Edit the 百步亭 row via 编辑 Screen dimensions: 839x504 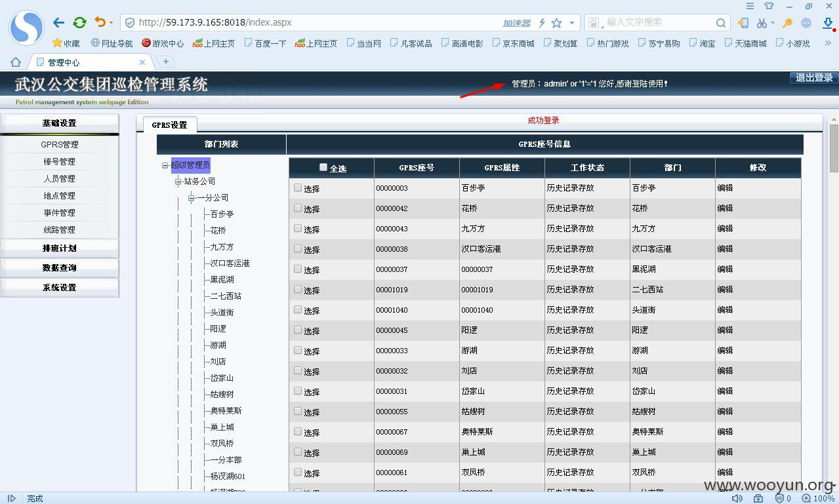[x=725, y=188]
